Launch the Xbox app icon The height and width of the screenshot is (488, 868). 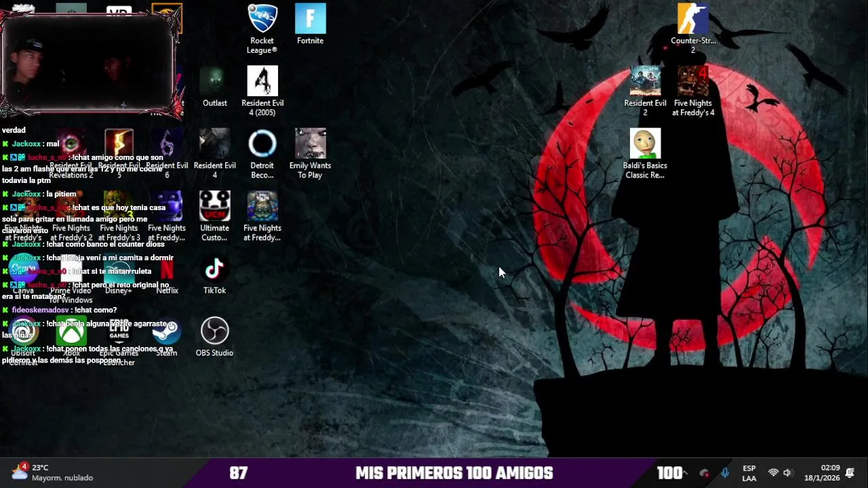pyautogui.click(x=71, y=337)
